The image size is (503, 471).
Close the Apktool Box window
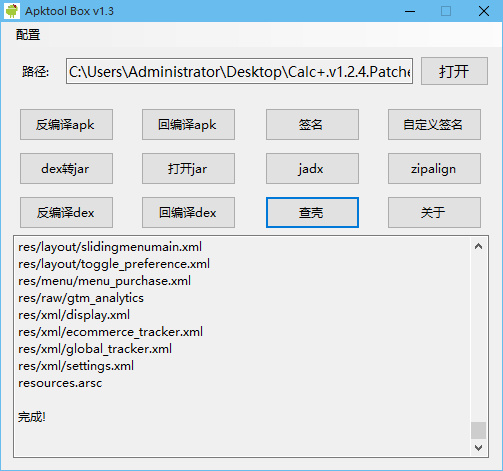click(x=484, y=11)
